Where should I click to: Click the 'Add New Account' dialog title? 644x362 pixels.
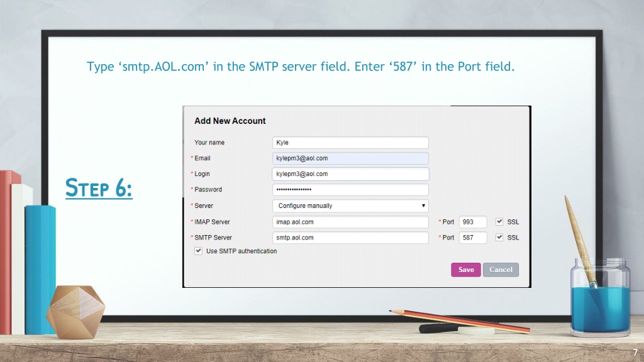230,121
